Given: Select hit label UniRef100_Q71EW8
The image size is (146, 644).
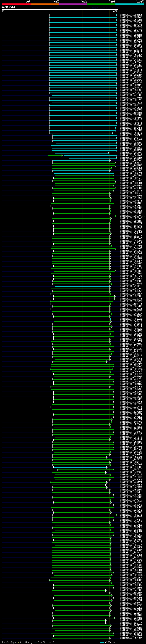Looking at the screenshot, I should click(x=131, y=95).
